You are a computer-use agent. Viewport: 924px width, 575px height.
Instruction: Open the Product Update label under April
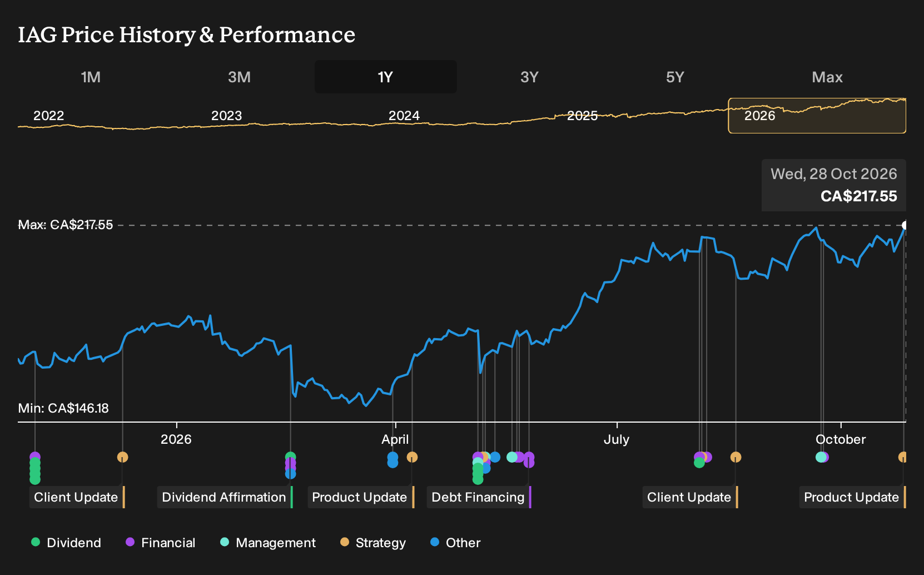(x=360, y=497)
